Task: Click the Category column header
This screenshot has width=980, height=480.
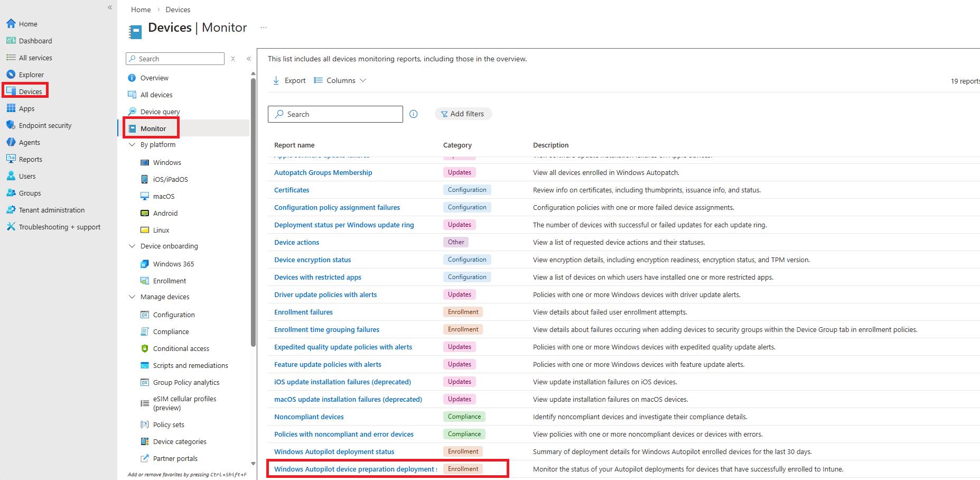Action: 458,145
